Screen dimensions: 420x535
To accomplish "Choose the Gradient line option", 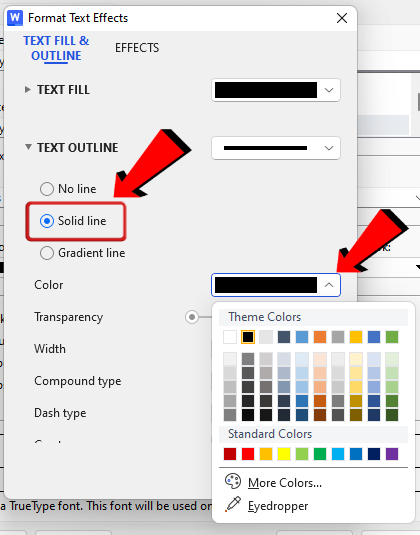I will 82,253.
